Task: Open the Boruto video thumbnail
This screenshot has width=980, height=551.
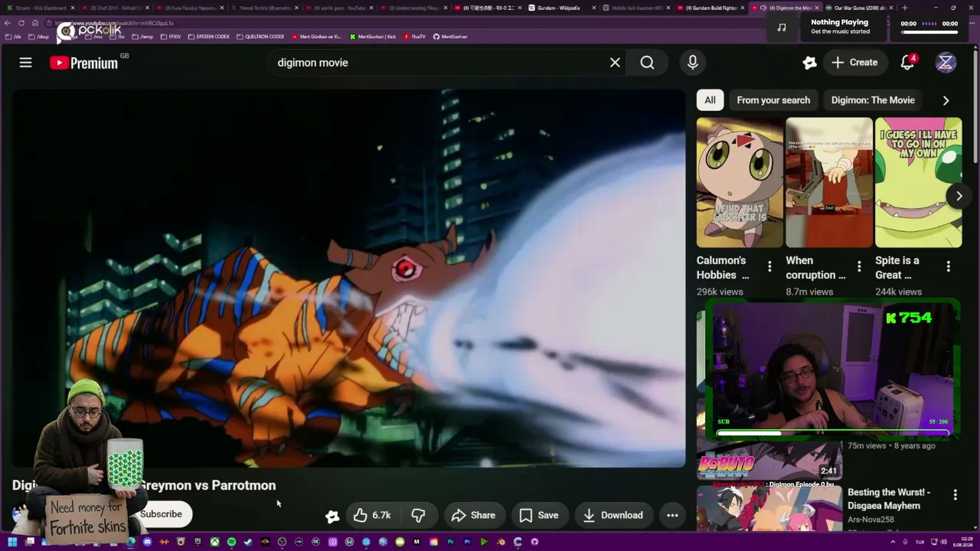Action: click(769, 461)
